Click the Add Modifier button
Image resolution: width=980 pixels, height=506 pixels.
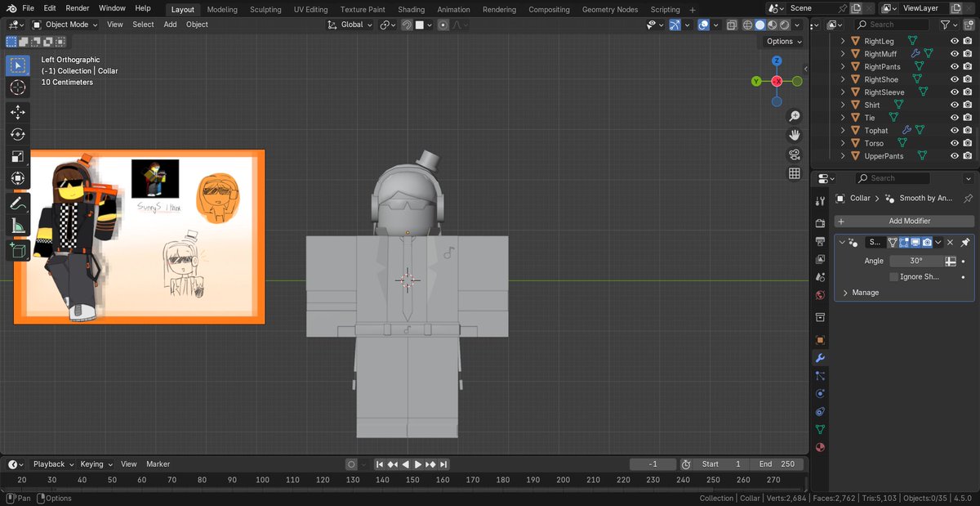tap(904, 221)
